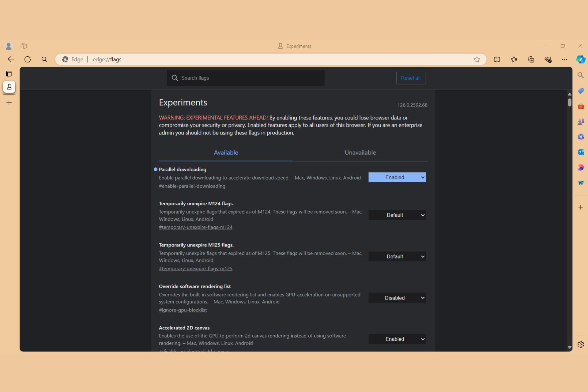Screen dimensions: 588x392
Task: Click the page scrollbar down arrow
Action: point(570,347)
